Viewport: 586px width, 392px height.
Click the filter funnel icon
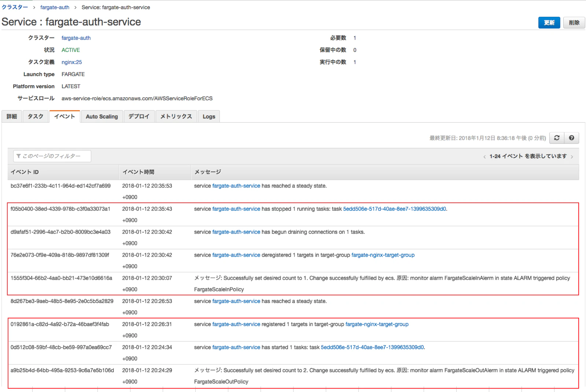tap(19, 156)
